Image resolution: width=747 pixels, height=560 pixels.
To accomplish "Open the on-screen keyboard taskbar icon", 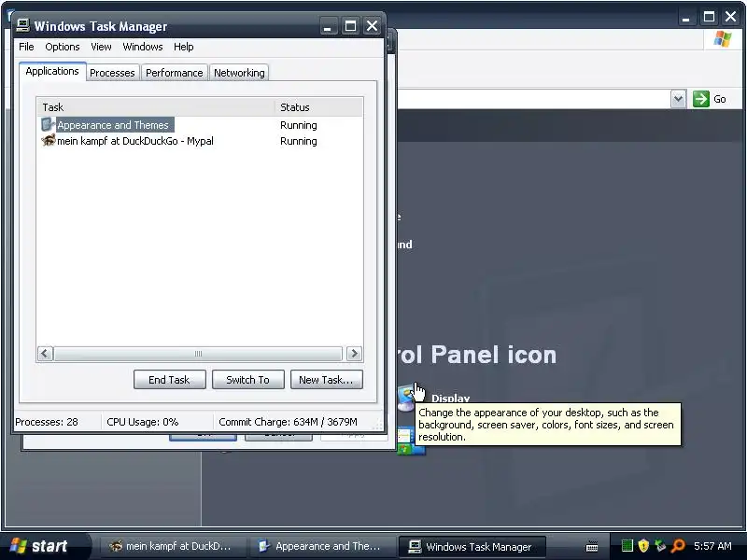I will click(592, 547).
